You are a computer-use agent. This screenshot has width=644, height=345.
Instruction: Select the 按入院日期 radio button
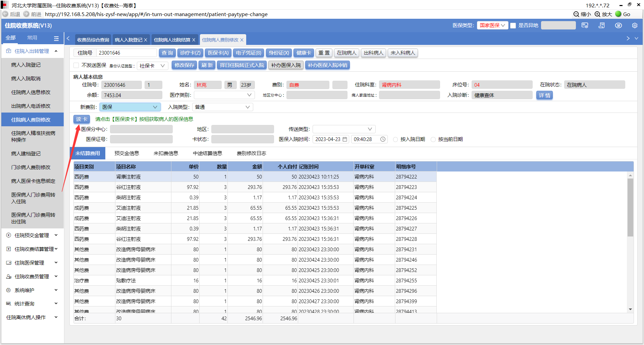pos(395,139)
